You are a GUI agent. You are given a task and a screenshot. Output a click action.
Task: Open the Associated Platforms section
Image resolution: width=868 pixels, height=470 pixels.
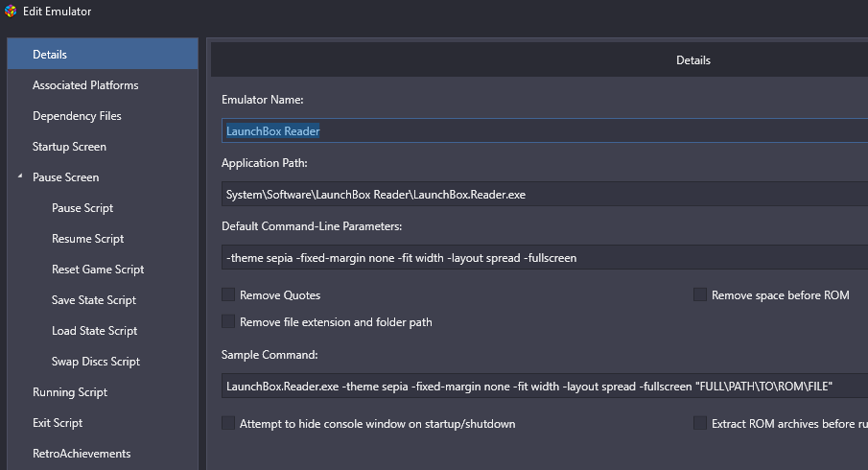click(x=85, y=85)
